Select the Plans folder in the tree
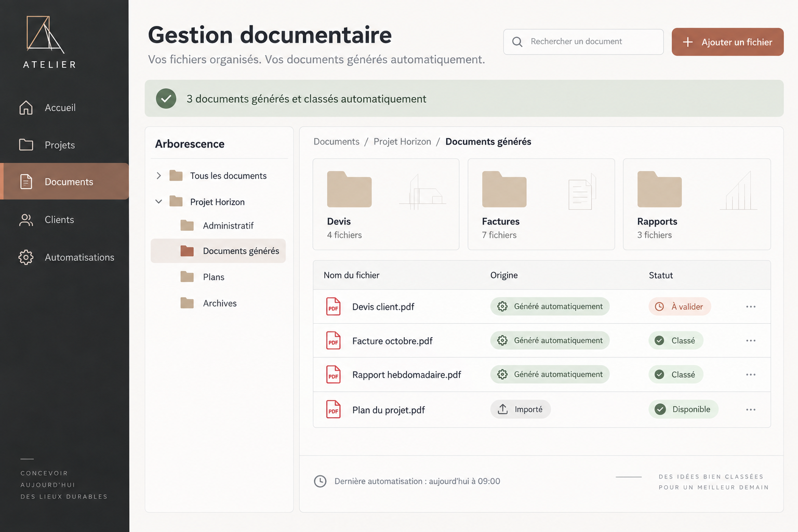The image size is (798, 532). click(218, 277)
